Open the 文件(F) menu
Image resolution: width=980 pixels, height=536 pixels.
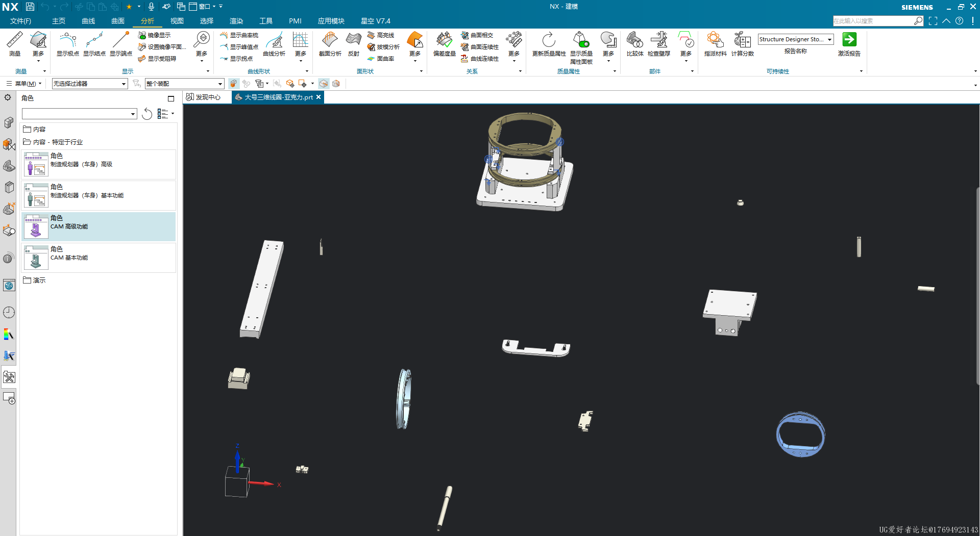20,21
